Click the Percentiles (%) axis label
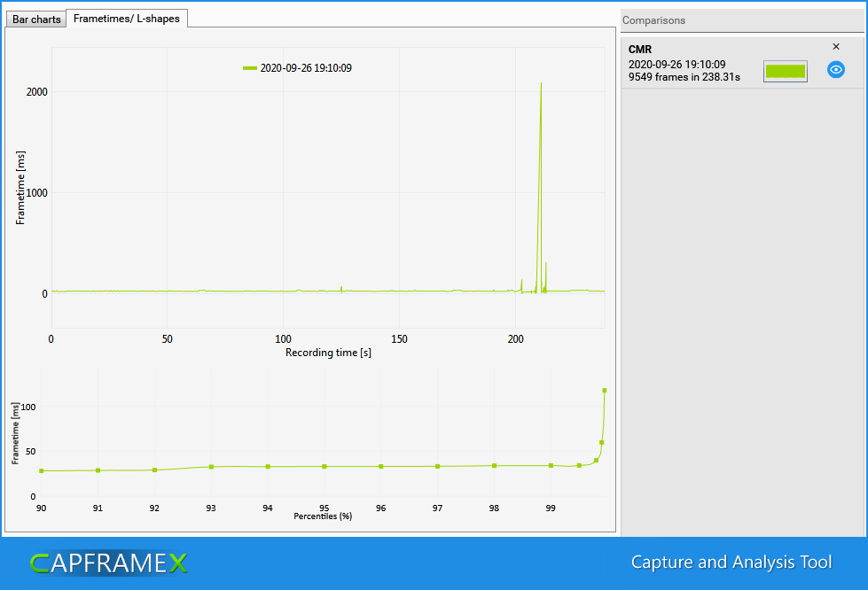This screenshot has width=868, height=590. tap(323, 516)
